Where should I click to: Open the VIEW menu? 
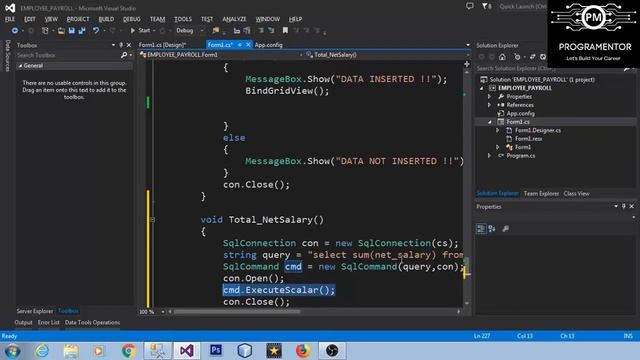pos(51,19)
